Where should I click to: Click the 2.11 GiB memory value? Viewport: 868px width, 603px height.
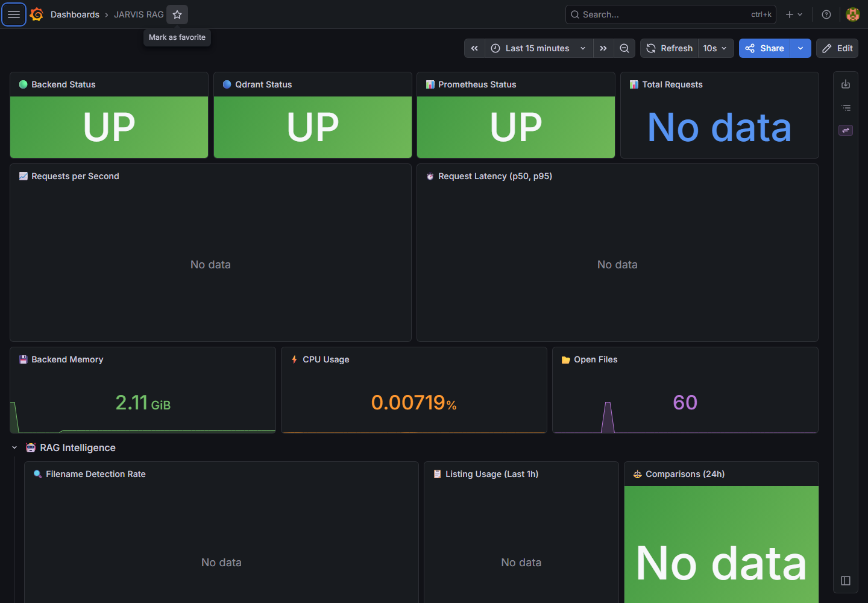pos(143,403)
